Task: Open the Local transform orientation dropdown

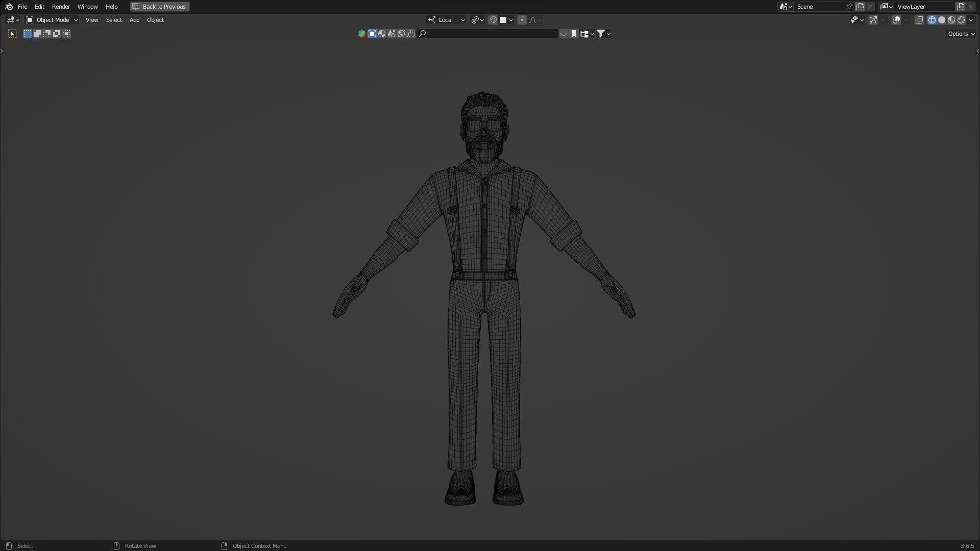Action: pos(447,20)
